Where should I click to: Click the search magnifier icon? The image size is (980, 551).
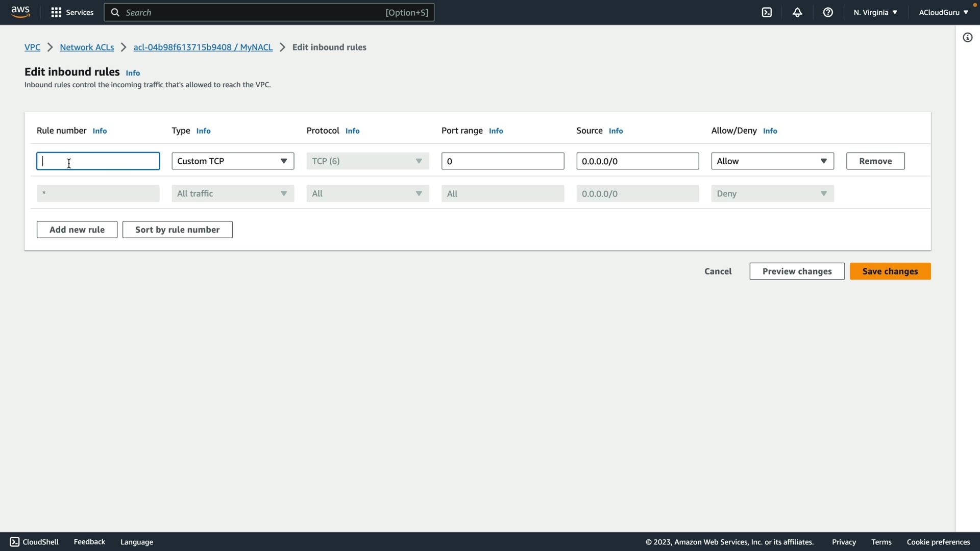(x=115, y=12)
